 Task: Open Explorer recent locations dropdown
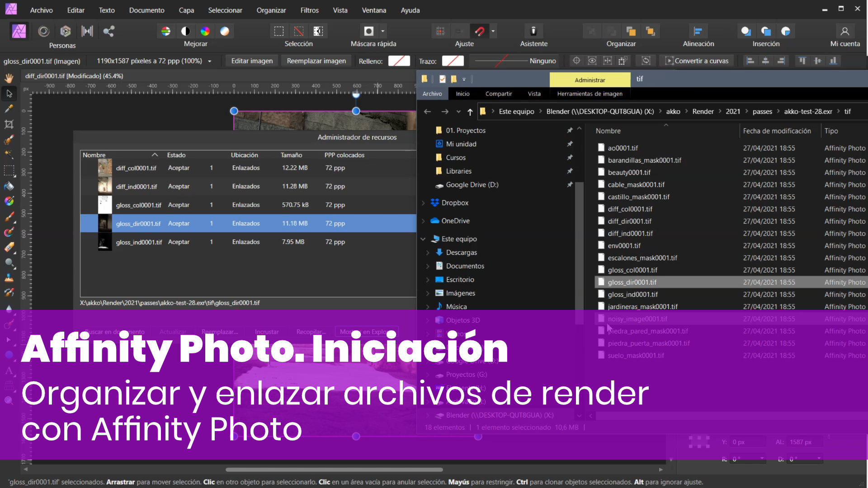point(458,112)
